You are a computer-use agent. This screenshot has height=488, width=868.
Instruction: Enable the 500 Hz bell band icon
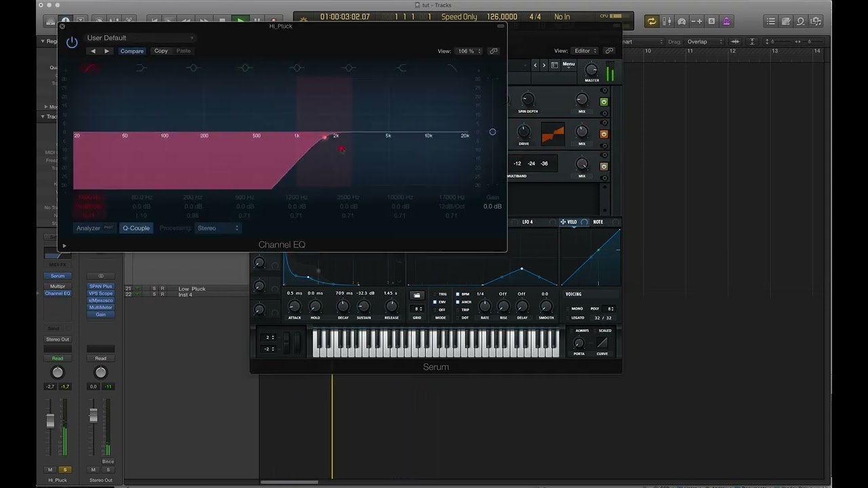pyautogui.click(x=245, y=68)
